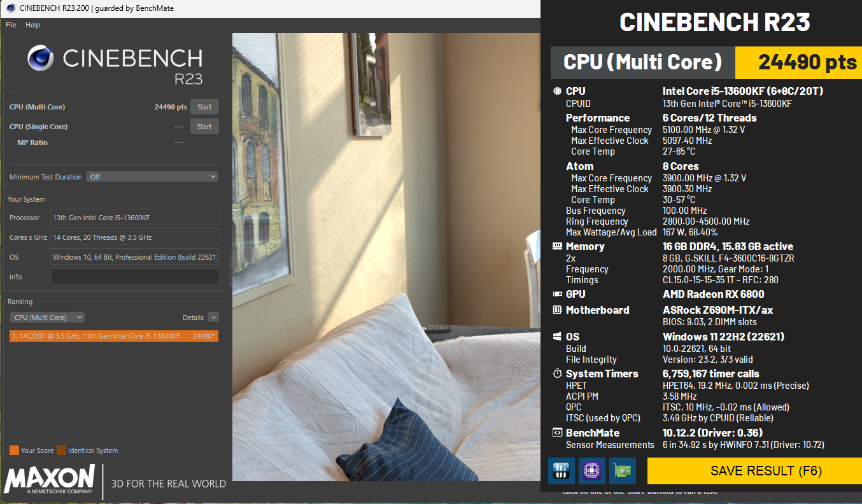Open the Help menu
The image size is (862, 504).
(x=32, y=25)
